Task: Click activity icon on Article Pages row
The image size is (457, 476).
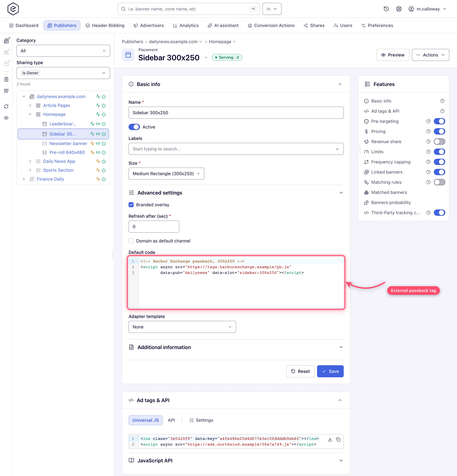Action: coord(98,105)
